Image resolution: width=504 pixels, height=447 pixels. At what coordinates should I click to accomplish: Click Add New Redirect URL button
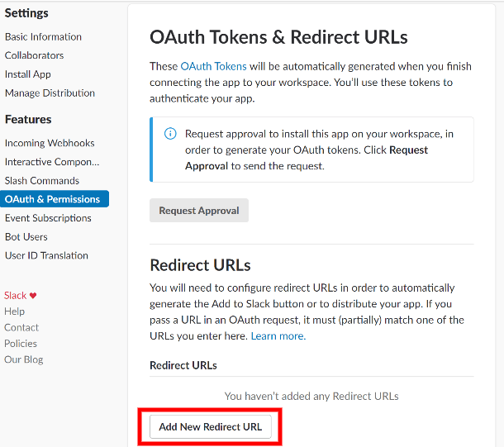click(x=211, y=426)
